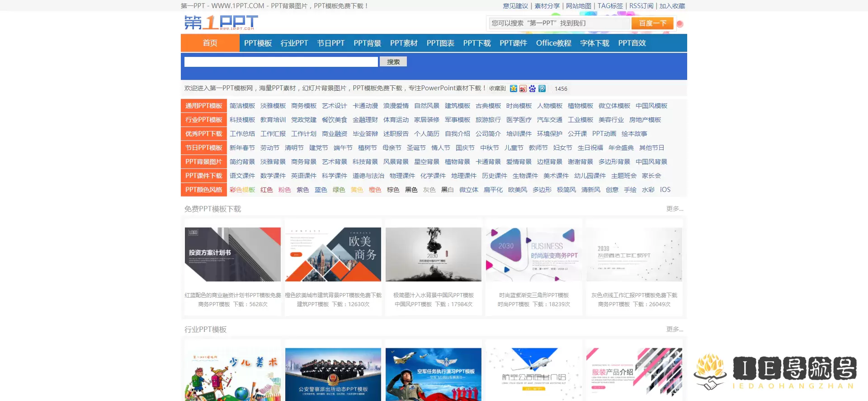The image size is (868, 401).
Task: Click the Sina Weibo share icon
Action: coord(523,89)
